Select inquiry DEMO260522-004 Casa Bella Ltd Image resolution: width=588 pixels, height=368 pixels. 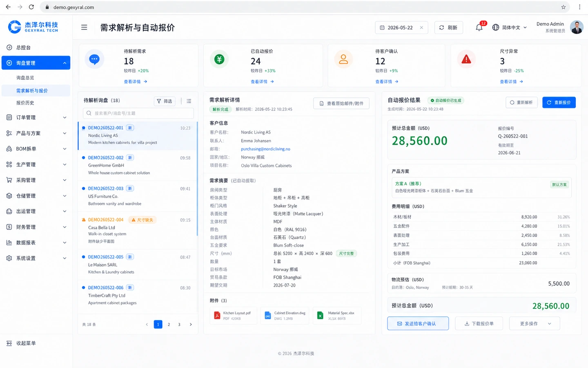point(138,230)
